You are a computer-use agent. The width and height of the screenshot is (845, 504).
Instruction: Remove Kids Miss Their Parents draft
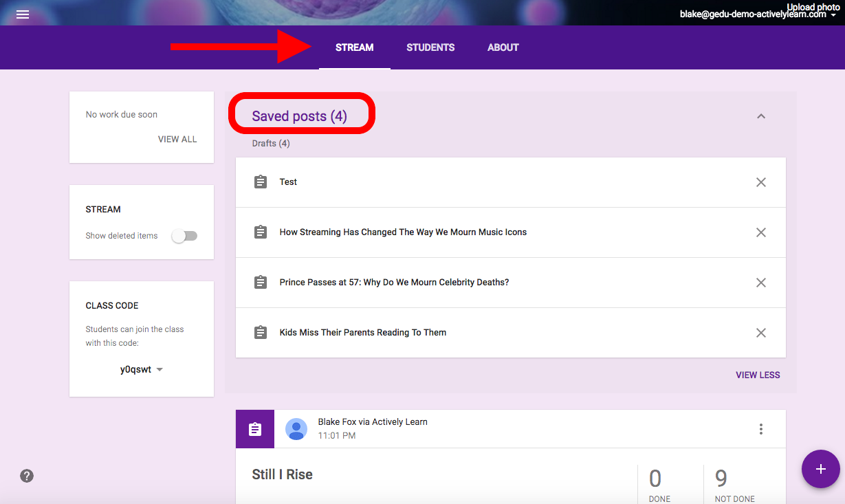click(x=761, y=333)
